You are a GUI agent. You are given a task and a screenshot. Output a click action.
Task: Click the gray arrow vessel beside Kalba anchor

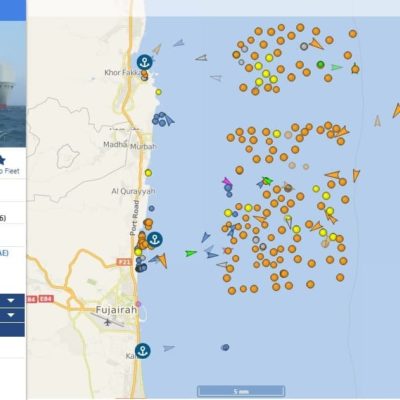[x=169, y=348]
